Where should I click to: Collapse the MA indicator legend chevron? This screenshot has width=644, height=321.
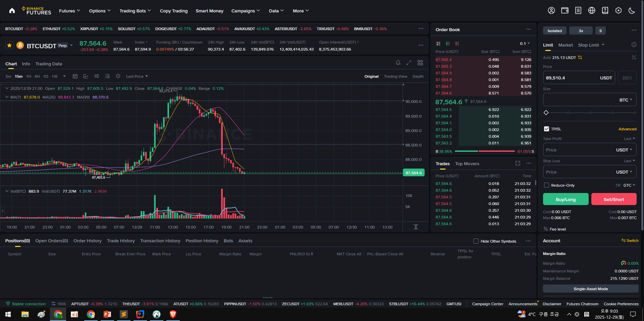point(7,97)
